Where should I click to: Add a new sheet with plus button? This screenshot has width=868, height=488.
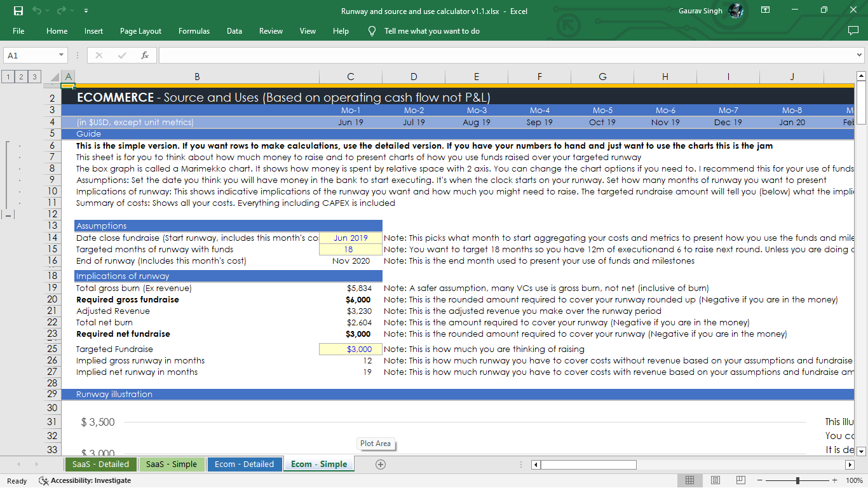380,464
